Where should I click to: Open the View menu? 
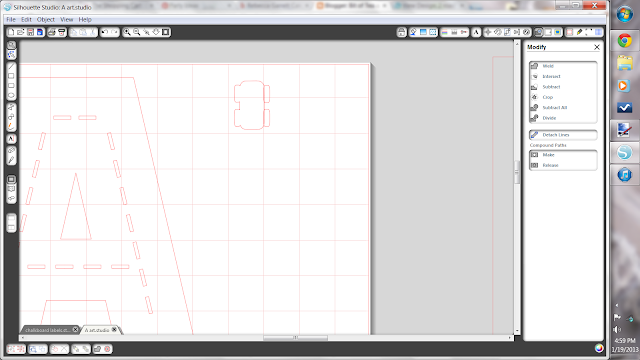coord(67,19)
